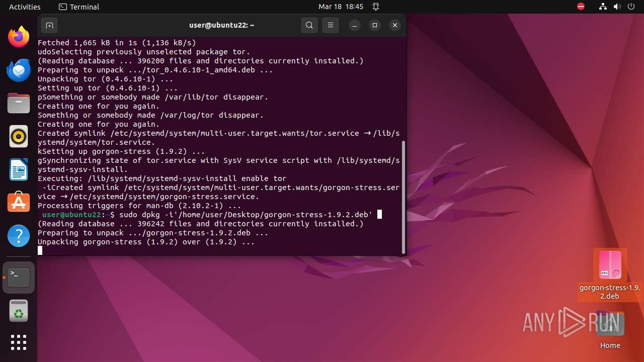Open a new terminal tab

point(49,25)
